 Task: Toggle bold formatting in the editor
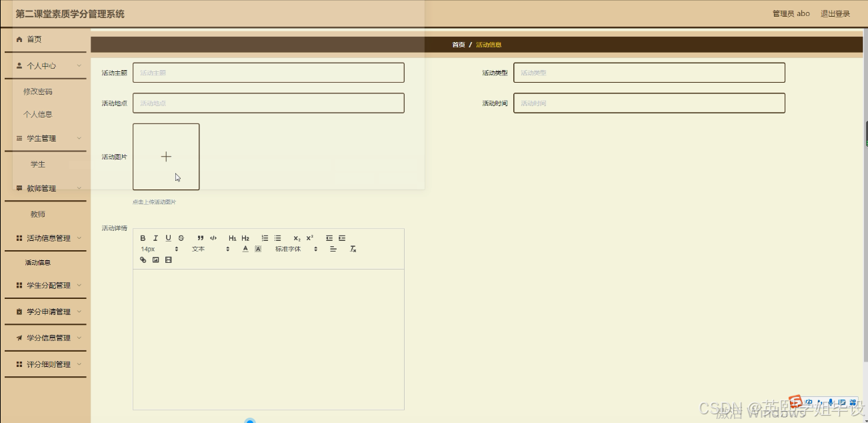coord(143,238)
